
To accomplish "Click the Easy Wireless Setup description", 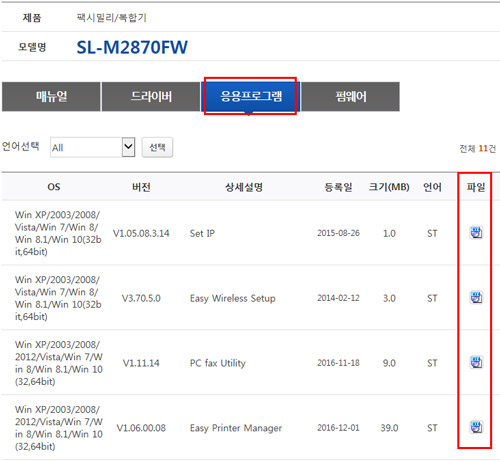I will click(x=233, y=298).
